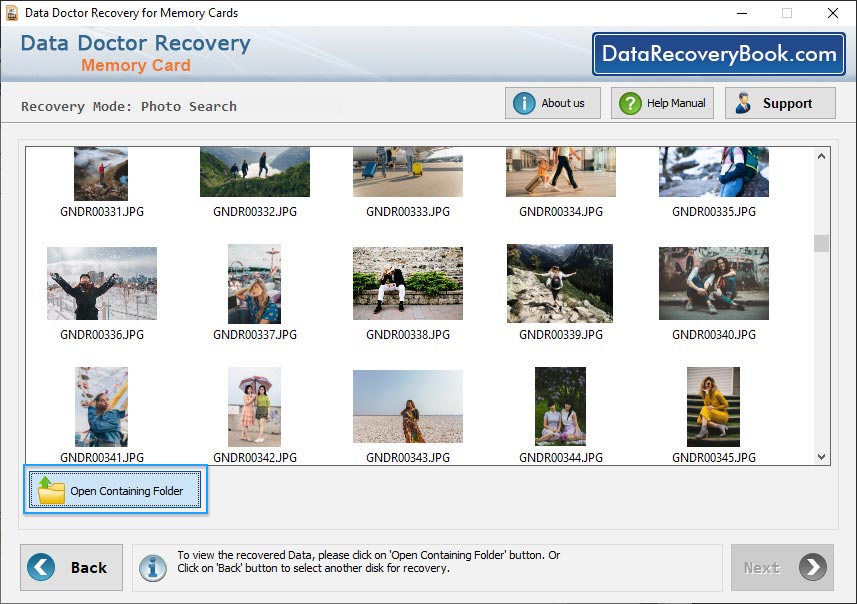Click the Data Doctor application icon in title bar
Screen dimensions: 857x604
(12, 12)
